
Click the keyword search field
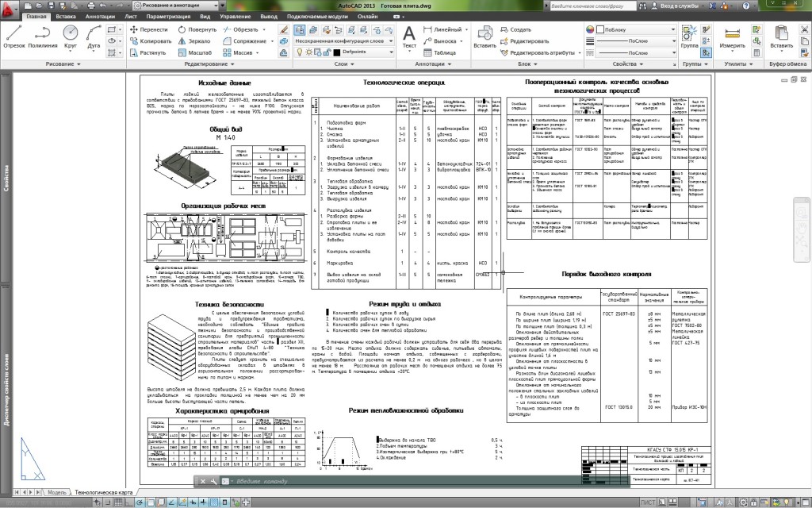click(x=592, y=6)
